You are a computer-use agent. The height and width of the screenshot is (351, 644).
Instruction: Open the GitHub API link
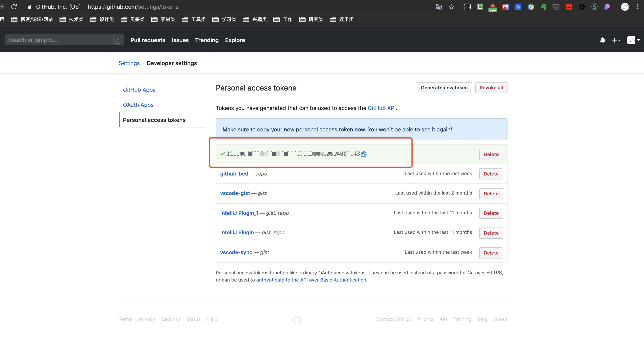tap(382, 108)
